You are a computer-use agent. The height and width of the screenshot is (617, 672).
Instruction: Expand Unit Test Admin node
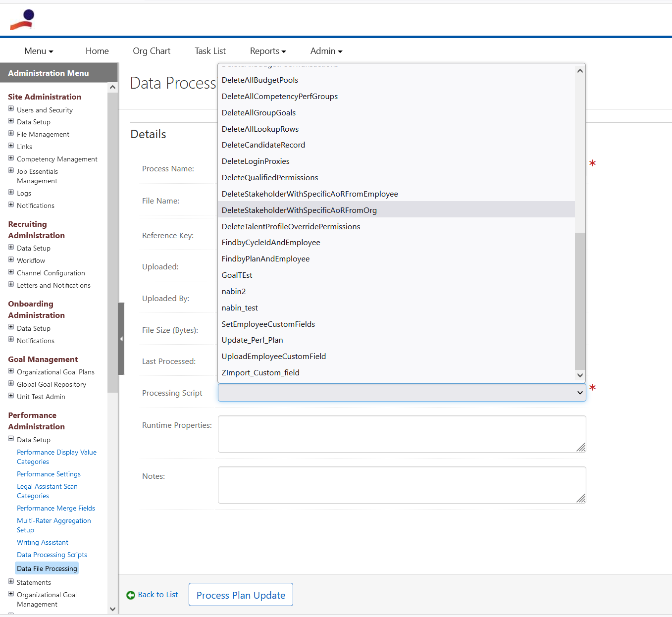point(11,396)
